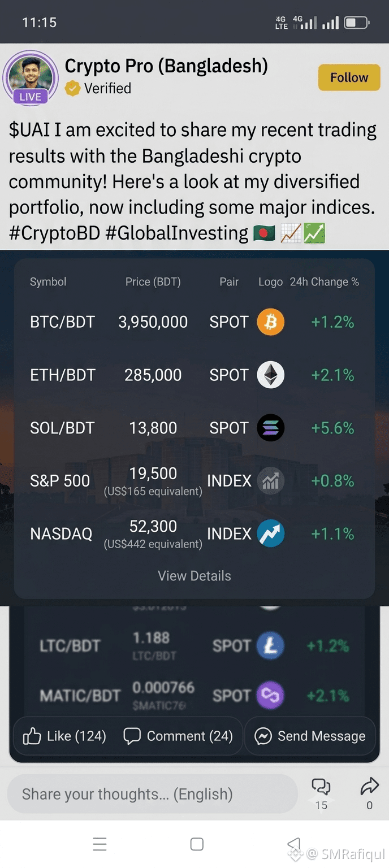The height and width of the screenshot is (868, 389).
Task: Open the #GlobalInvesting hashtag
Action: [x=177, y=233]
